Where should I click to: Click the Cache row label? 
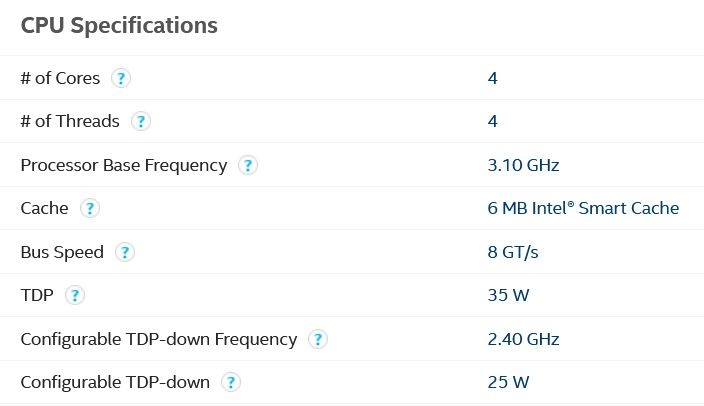tap(44, 208)
